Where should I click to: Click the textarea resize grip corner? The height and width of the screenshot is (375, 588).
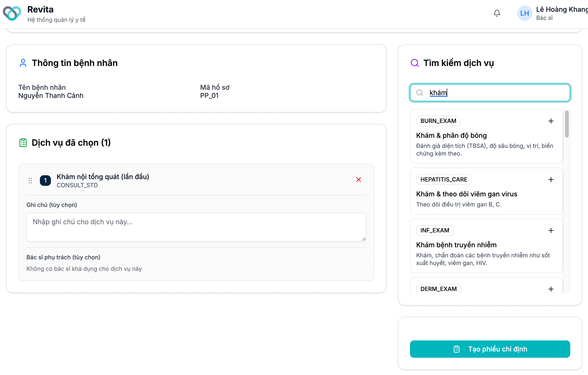(x=364, y=239)
